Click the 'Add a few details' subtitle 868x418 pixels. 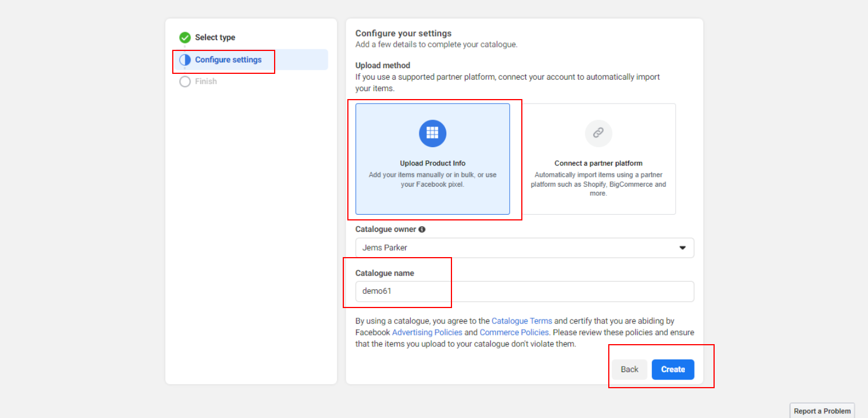[x=436, y=44]
